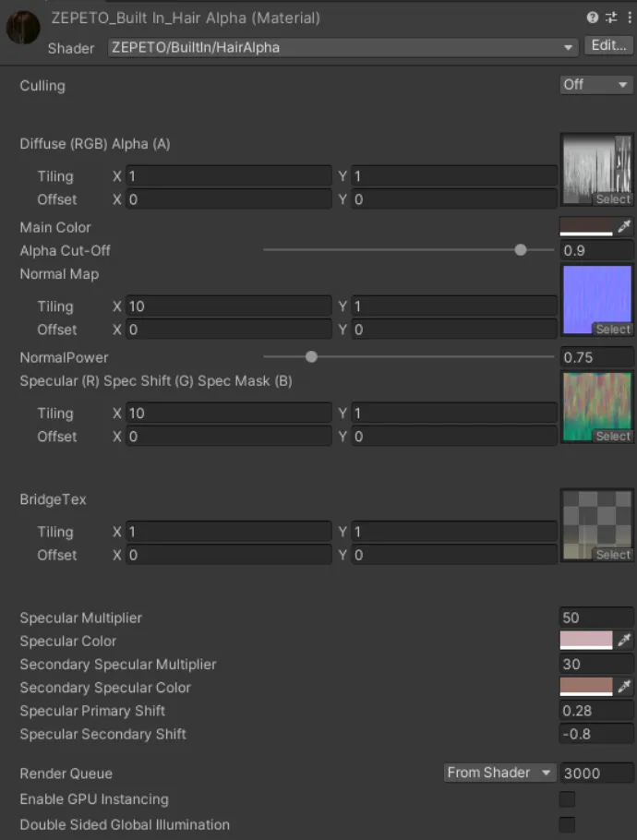Screen dimensions: 637x840
Task: Click the BridgeTex Offset Y field
Action: [x=454, y=555]
